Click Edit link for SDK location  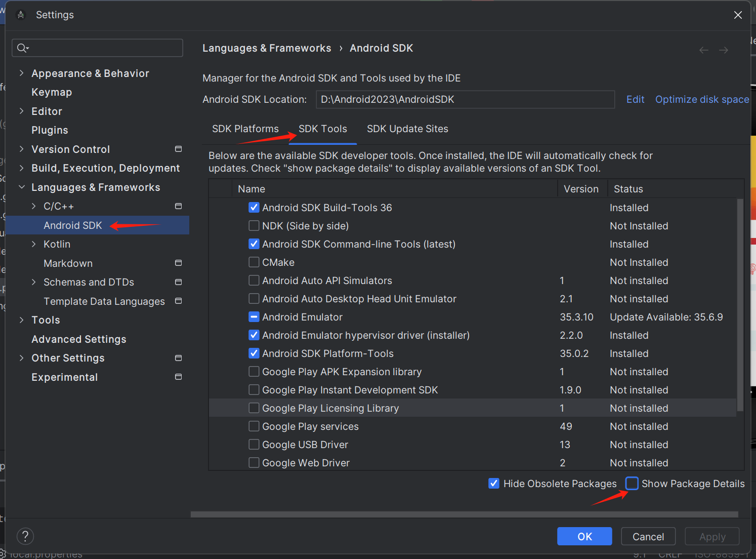[635, 99]
